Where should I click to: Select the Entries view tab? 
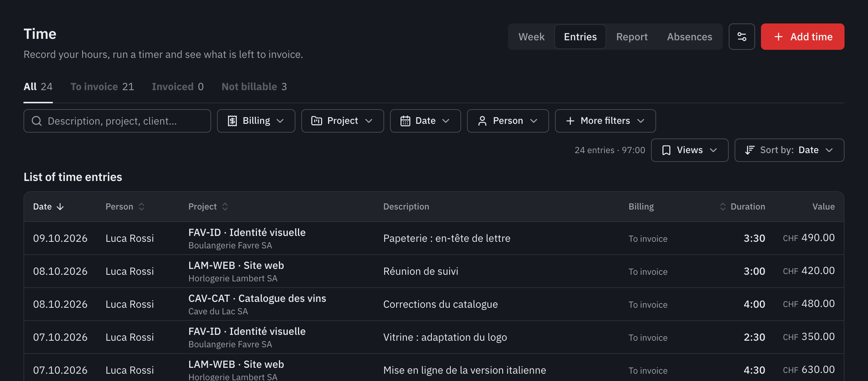580,37
